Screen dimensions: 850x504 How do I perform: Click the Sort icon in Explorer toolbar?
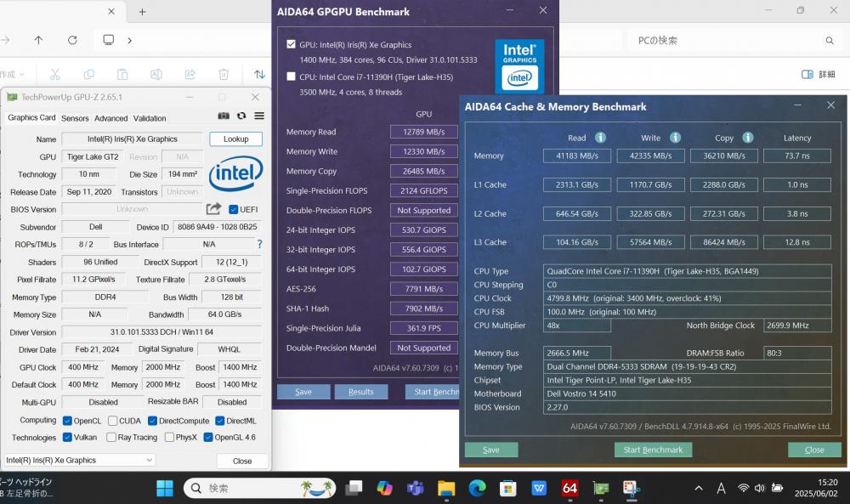(x=259, y=74)
